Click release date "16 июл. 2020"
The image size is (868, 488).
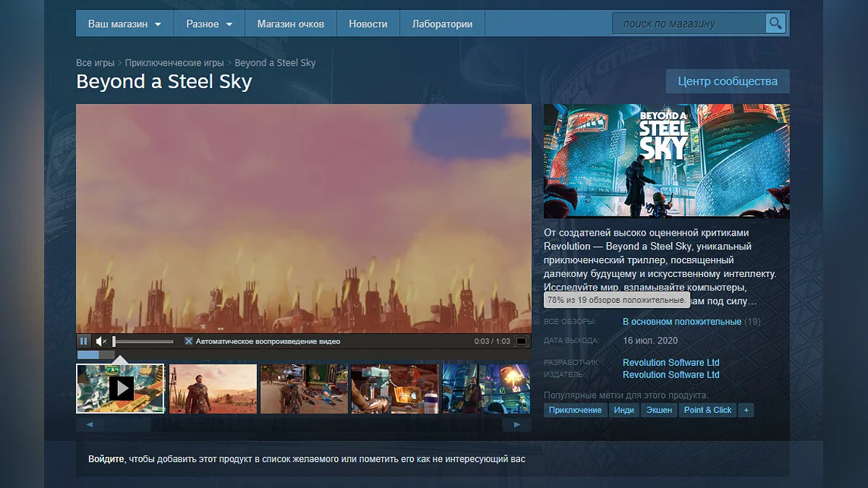[x=650, y=340]
